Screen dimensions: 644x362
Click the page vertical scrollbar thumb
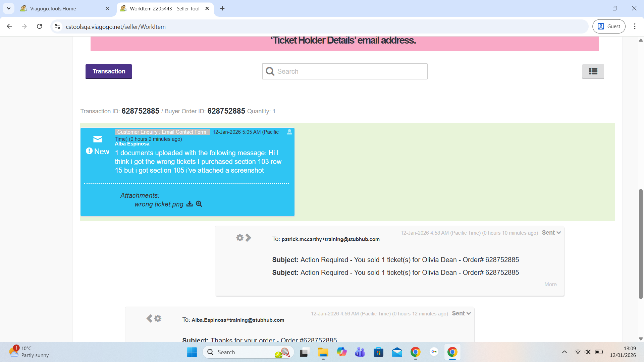[640, 244]
